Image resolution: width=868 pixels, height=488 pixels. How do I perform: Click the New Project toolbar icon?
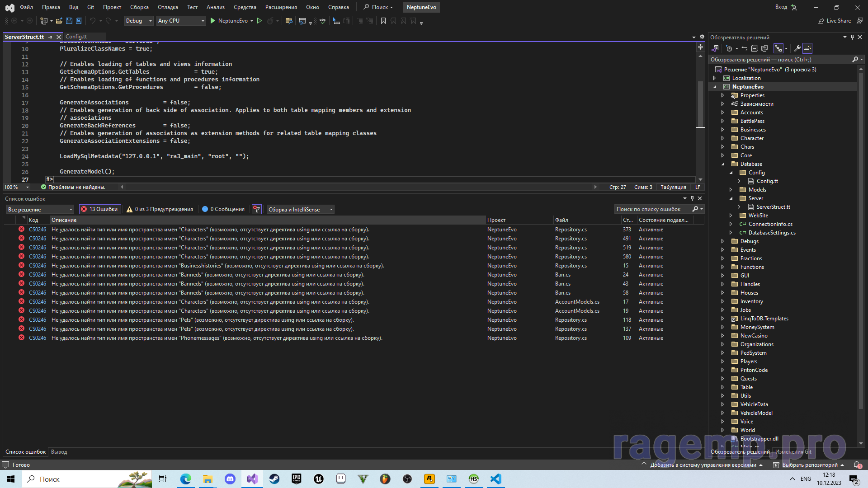pos(44,21)
